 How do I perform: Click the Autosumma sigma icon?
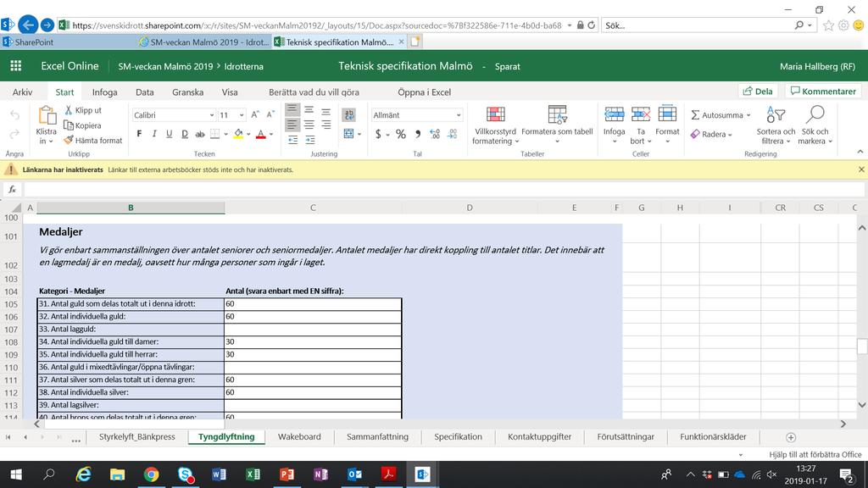pos(695,115)
